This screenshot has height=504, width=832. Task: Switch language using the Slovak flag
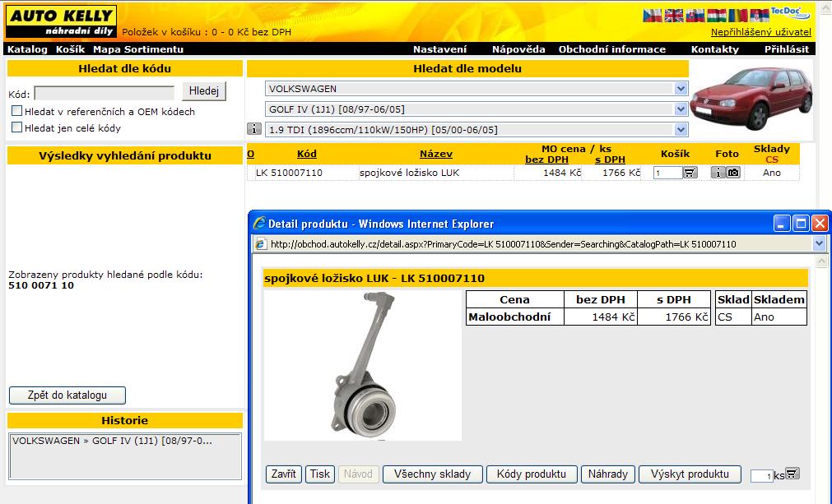tap(695, 16)
